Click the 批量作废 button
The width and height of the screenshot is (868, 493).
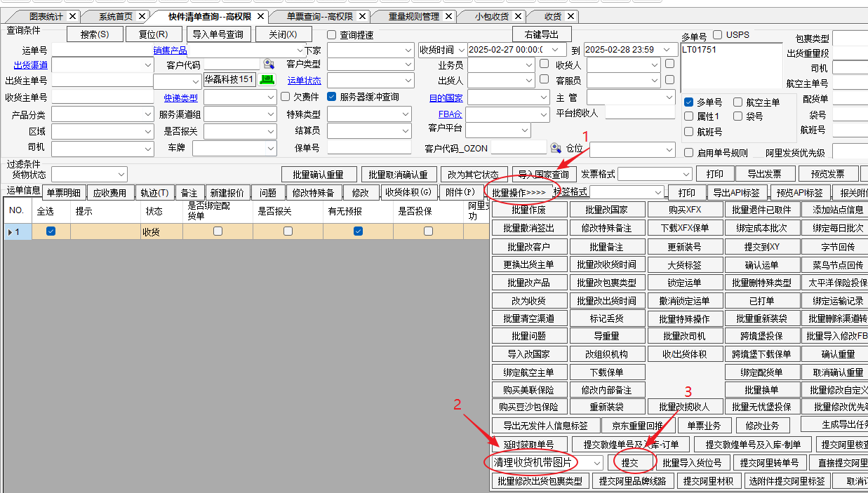click(528, 210)
